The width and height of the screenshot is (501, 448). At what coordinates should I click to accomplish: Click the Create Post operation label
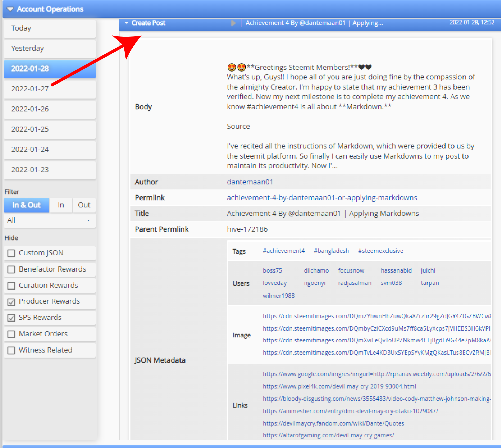[148, 23]
